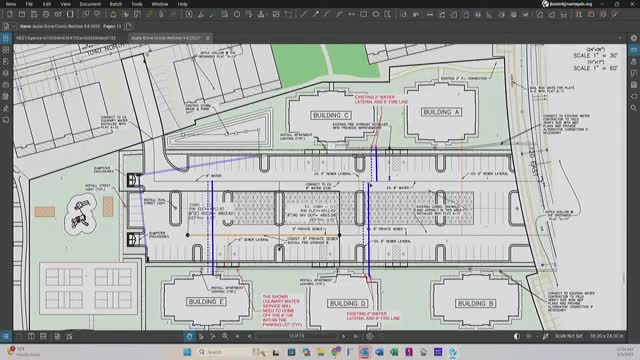Open the Search panel on right sidebar
640x360 pixels.
634,108
